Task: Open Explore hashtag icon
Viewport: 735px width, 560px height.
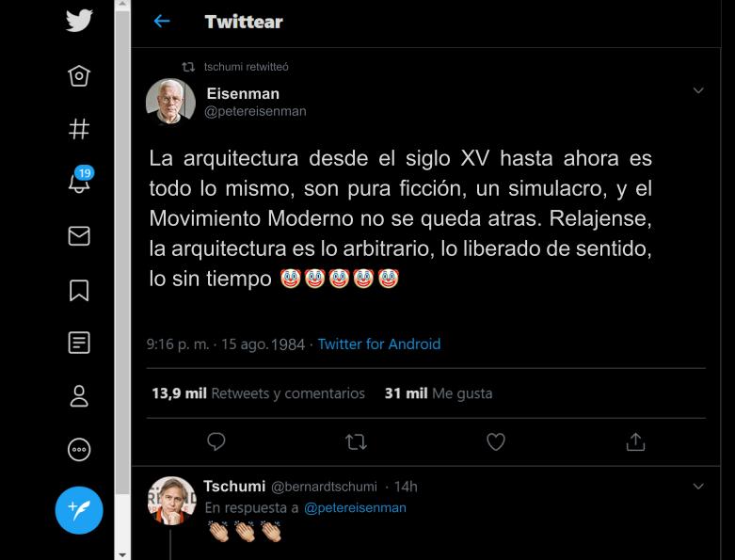Action: point(79,129)
